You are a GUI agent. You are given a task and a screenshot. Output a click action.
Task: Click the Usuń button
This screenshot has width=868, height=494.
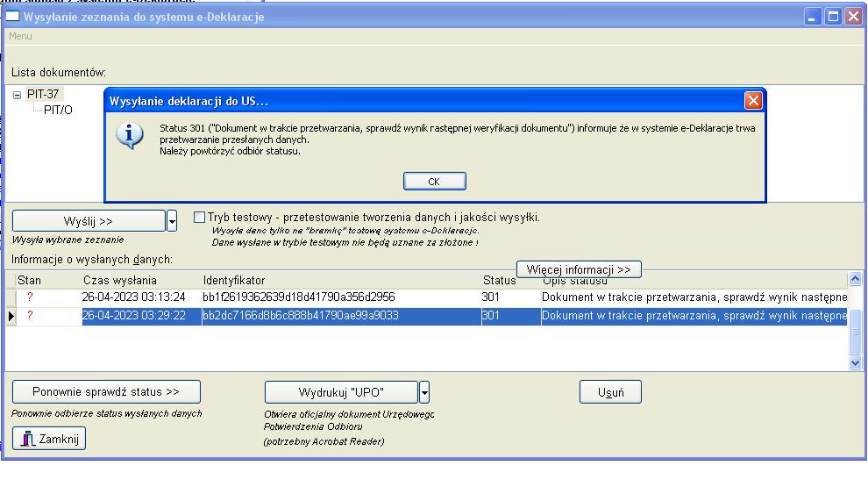(x=610, y=391)
